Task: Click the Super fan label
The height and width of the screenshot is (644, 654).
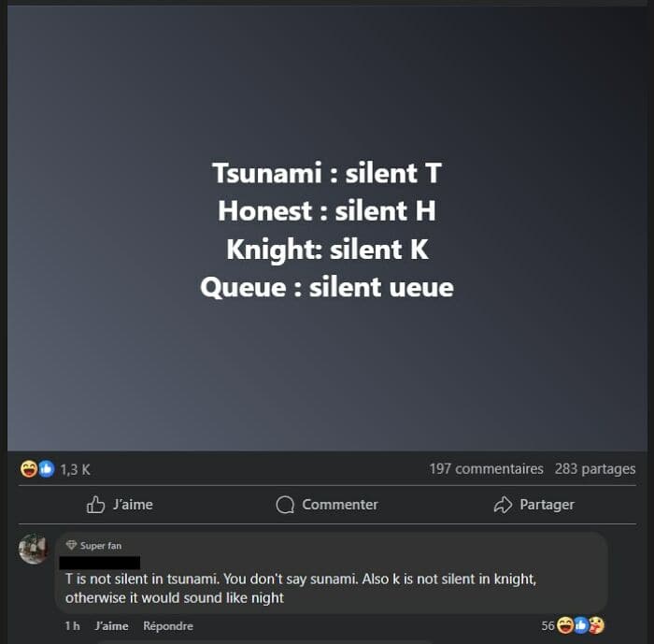Action: (101, 546)
